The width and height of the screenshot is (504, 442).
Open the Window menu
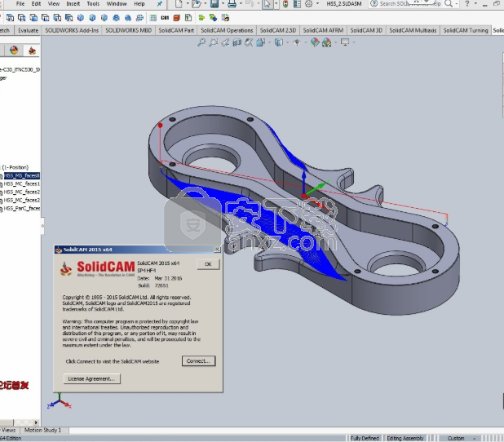(117, 4)
